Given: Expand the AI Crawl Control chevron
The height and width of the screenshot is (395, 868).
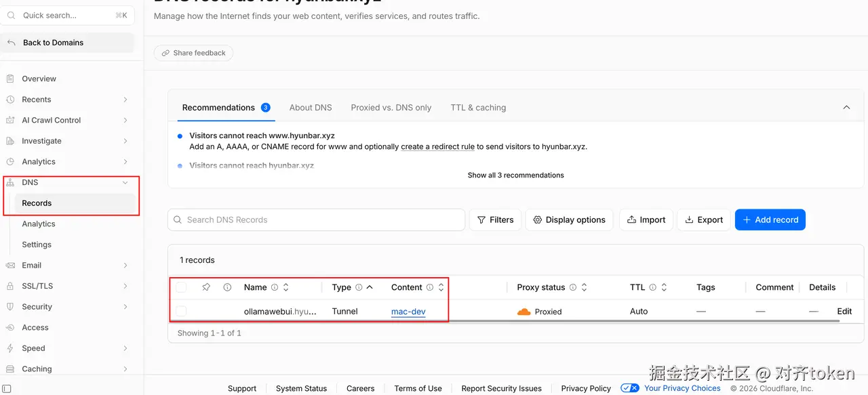Looking at the screenshot, I should pyautogui.click(x=125, y=120).
